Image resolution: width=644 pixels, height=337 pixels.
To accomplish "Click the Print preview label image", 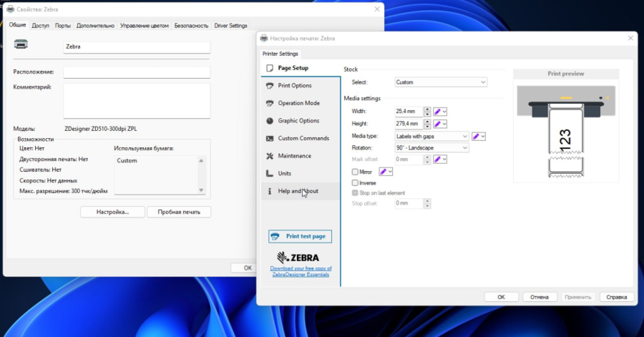I will pos(566,132).
